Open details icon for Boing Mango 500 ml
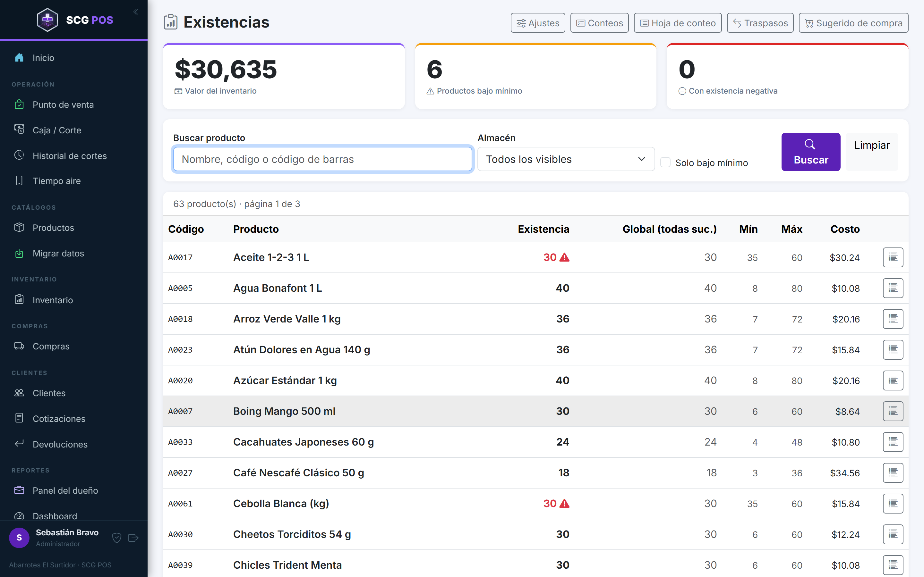The image size is (924, 577). [893, 411]
